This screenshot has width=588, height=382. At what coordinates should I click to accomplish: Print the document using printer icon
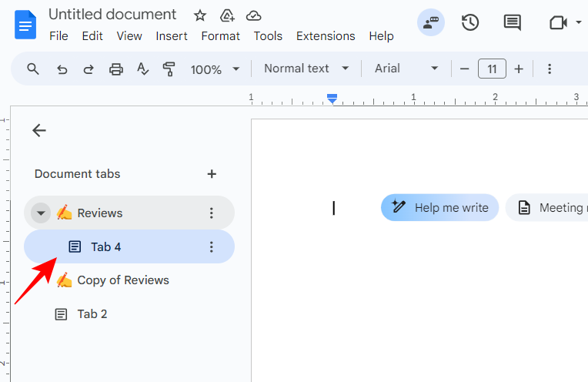pos(116,69)
